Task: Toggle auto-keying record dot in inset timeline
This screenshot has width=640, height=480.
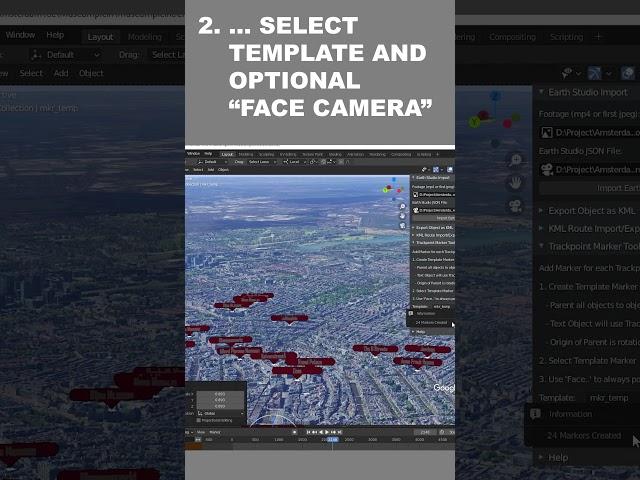Action: coord(294,432)
